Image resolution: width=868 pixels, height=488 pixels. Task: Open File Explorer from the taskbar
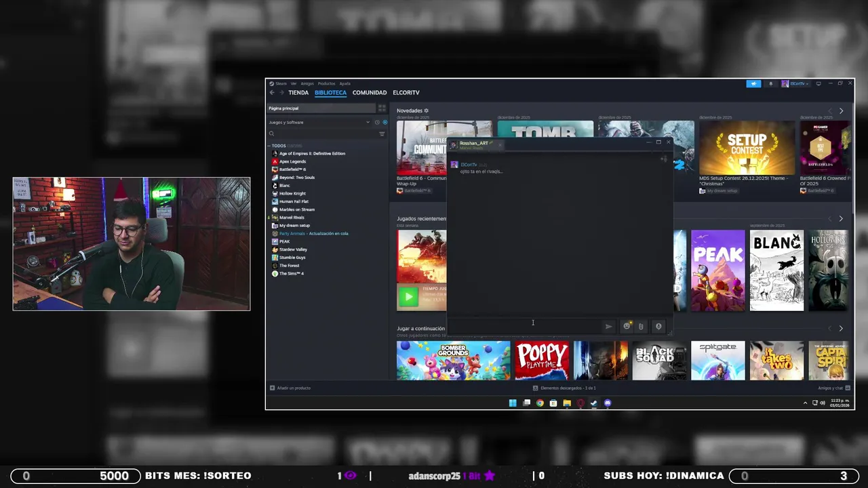[567, 403]
